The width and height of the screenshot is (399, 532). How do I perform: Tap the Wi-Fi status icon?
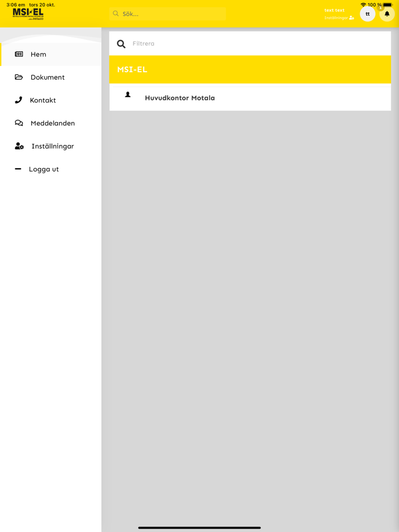click(x=363, y=5)
